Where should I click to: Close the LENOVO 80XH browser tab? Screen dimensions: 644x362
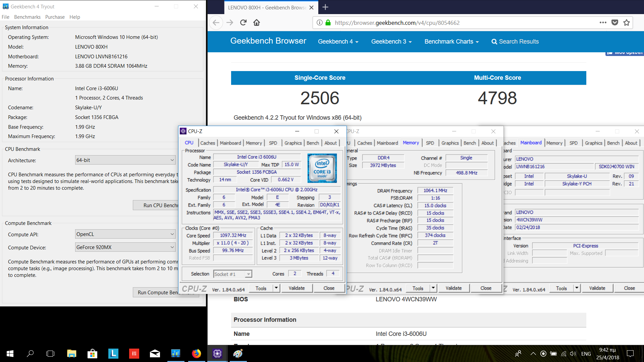coord(311,7)
